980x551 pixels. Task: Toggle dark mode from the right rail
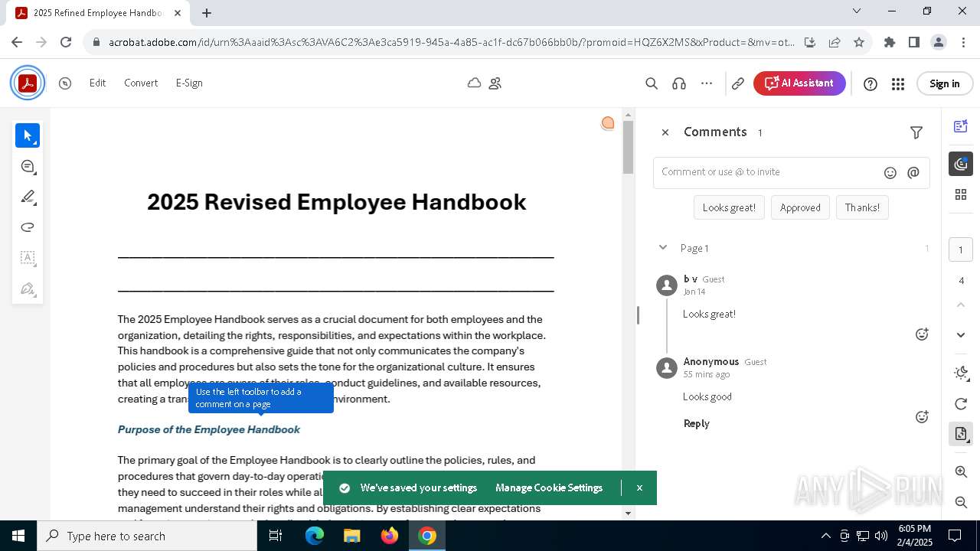(961, 373)
